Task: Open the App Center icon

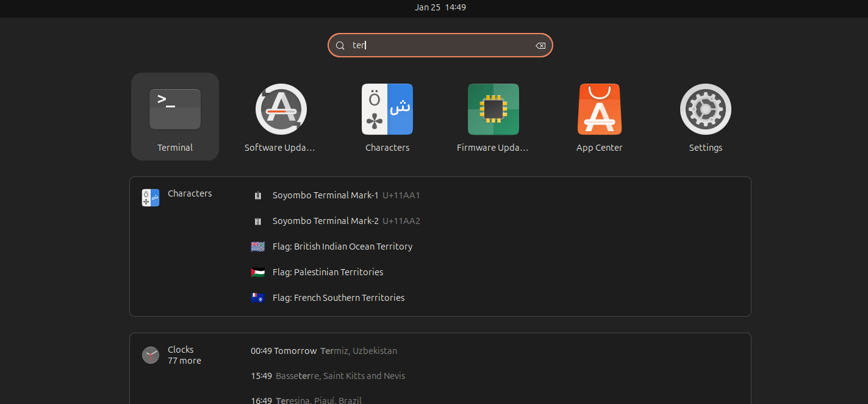Action: pos(599,110)
